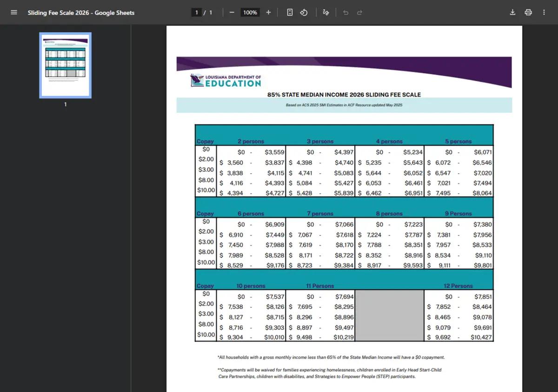Click the '5 persons' column header
This screenshot has height=392, width=558.
[458, 141]
